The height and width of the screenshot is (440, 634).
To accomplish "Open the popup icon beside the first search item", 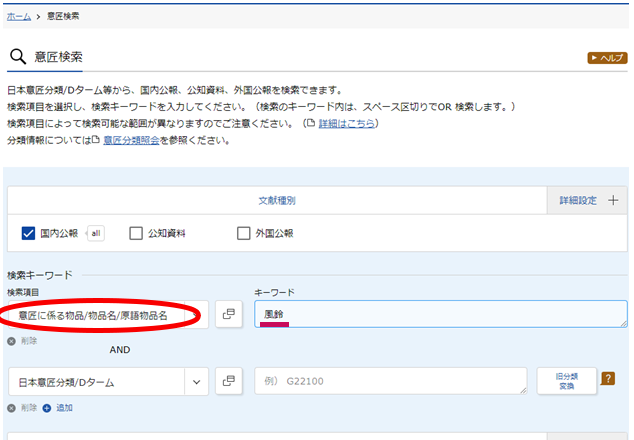I will pos(229,314).
